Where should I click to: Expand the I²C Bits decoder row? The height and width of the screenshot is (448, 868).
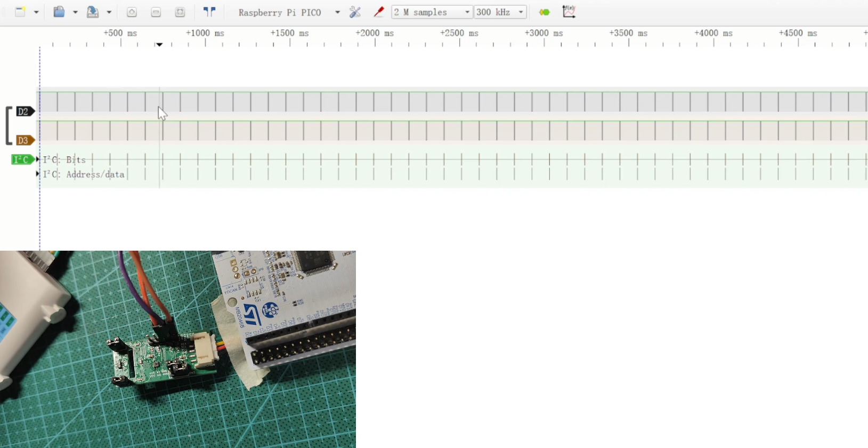point(38,159)
